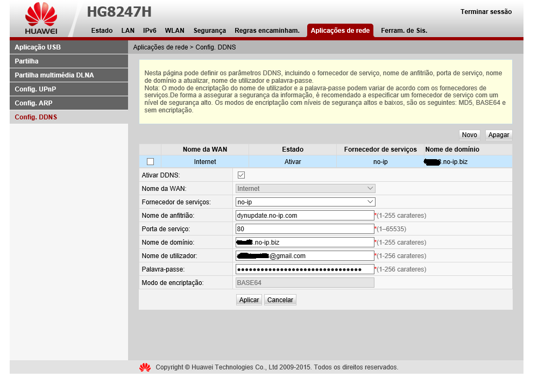545x392 pixels.
Task: Open the Nome da WAN dropdown
Action: (305, 189)
